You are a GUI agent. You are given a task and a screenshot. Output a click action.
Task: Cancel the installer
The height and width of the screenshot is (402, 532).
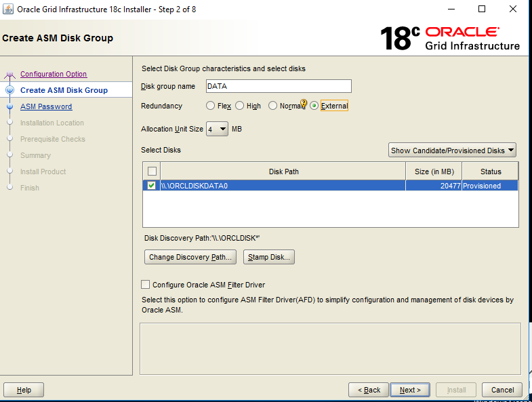502,390
